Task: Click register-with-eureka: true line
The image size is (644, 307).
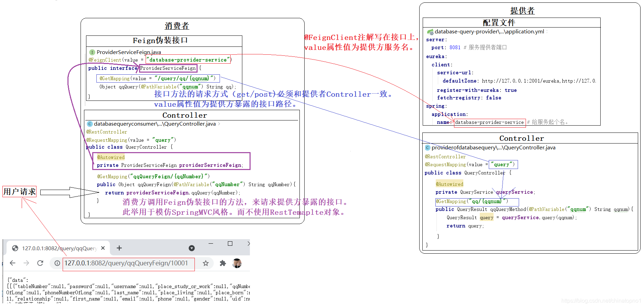Action: [477, 90]
